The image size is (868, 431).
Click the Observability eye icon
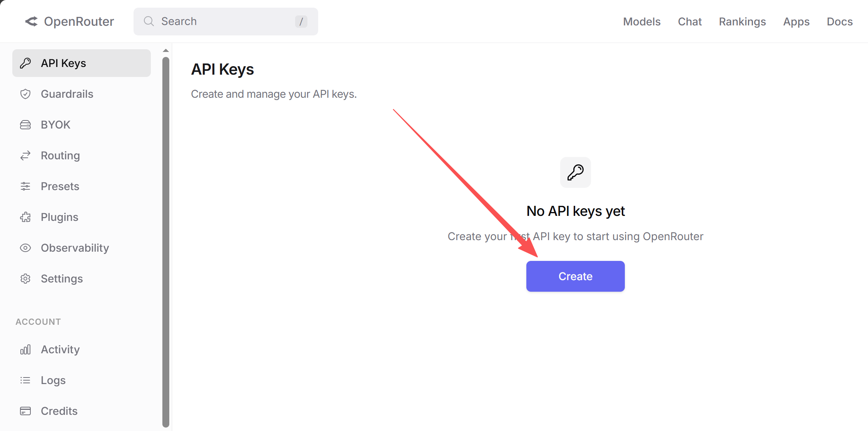click(25, 247)
